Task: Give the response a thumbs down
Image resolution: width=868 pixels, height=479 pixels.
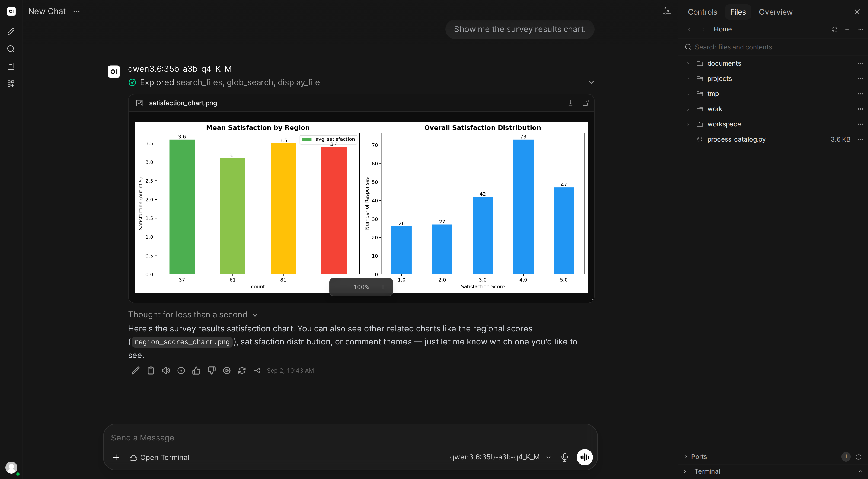Action: pyautogui.click(x=211, y=371)
